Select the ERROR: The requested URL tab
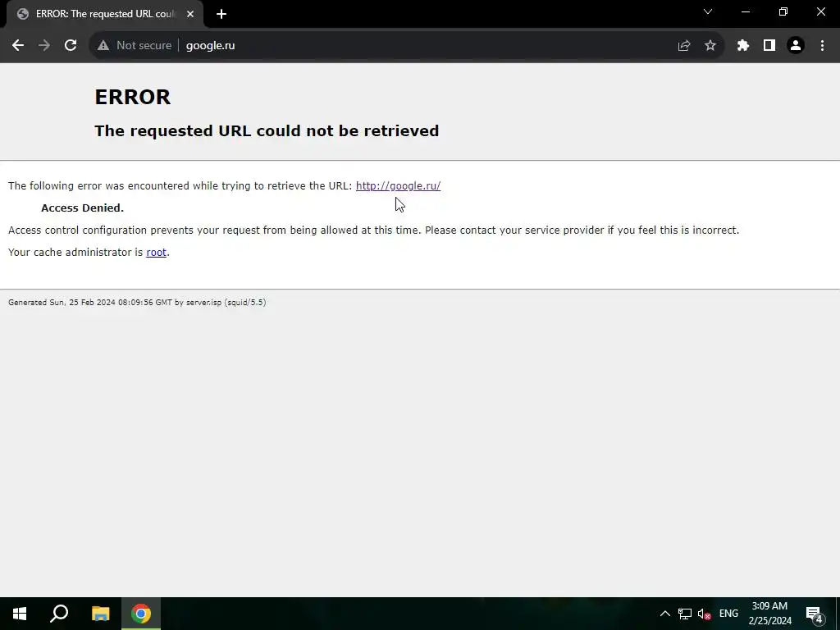 105,14
